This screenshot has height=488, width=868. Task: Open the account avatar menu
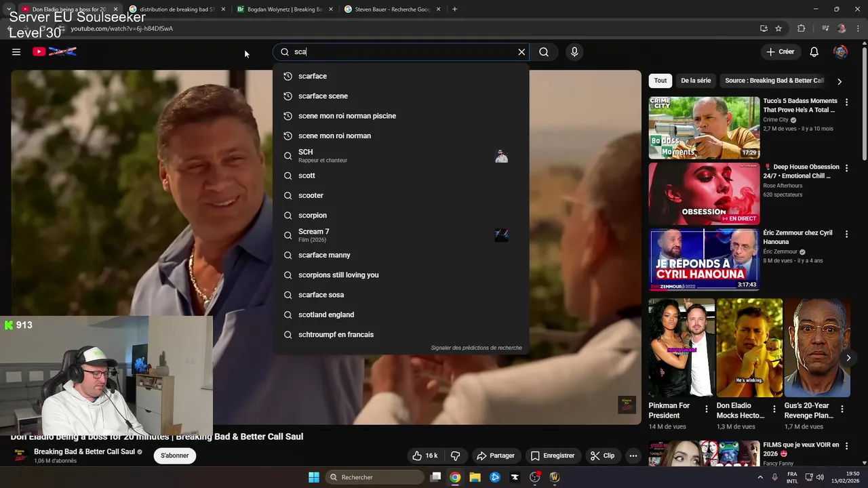[x=840, y=52]
